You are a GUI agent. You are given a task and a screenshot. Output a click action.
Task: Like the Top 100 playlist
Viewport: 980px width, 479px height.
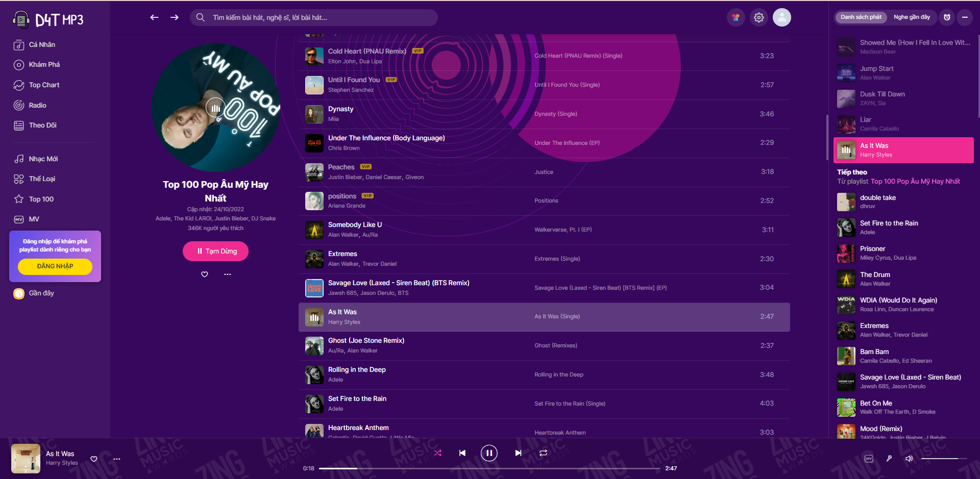pyautogui.click(x=205, y=274)
